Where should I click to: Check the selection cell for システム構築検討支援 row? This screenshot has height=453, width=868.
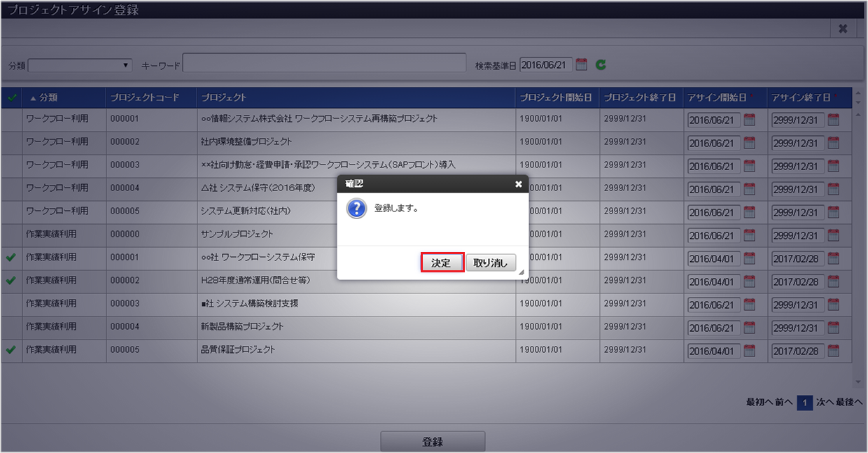(x=12, y=305)
